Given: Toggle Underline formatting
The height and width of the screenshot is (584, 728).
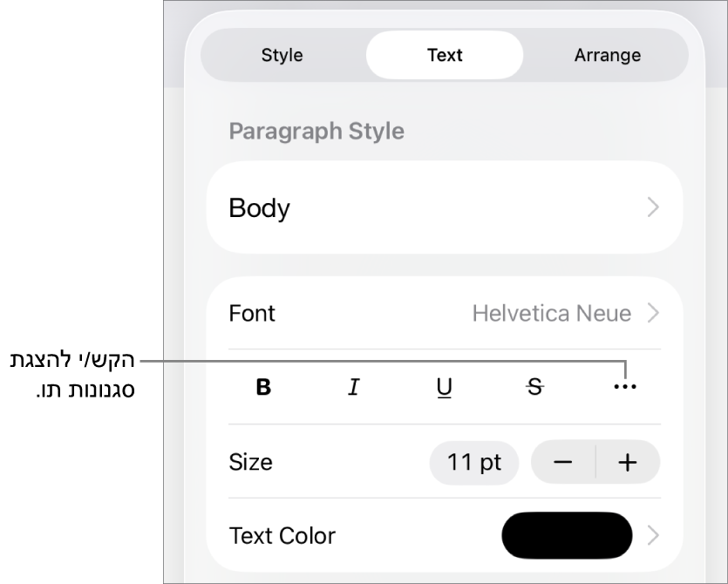Looking at the screenshot, I should 445,388.
